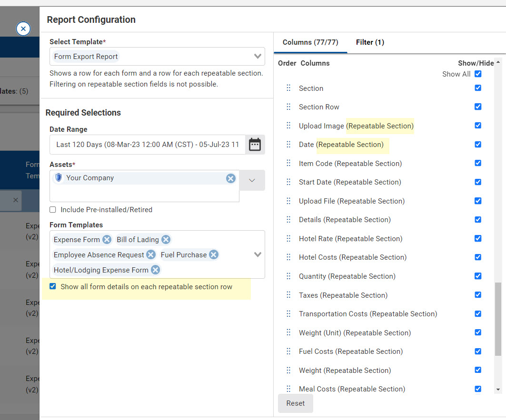Grab drag handle for Item Code column

tap(288, 163)
